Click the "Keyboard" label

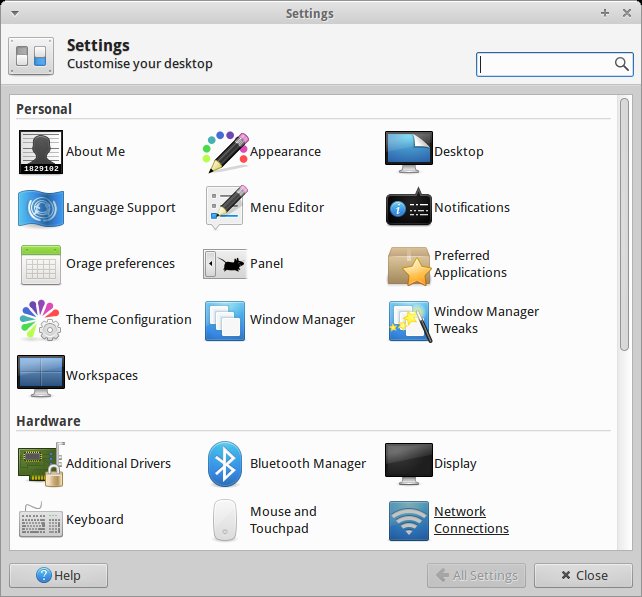coord(95,519)
